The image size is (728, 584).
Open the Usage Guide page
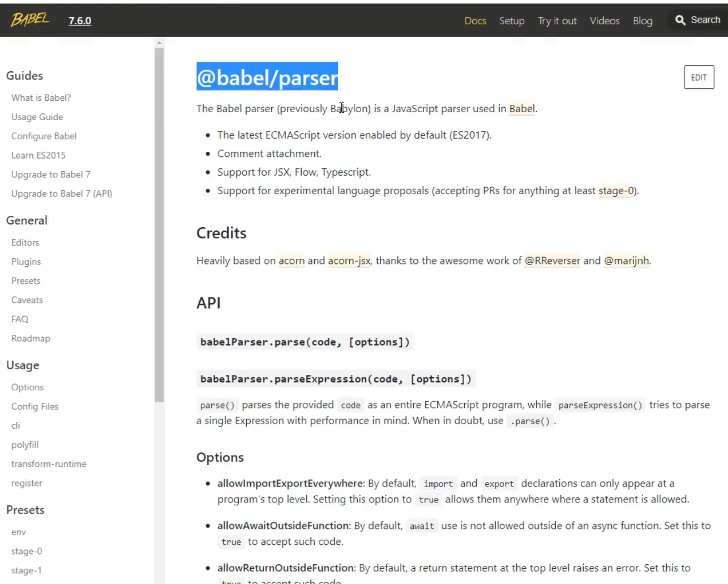[x=37, y=117]
